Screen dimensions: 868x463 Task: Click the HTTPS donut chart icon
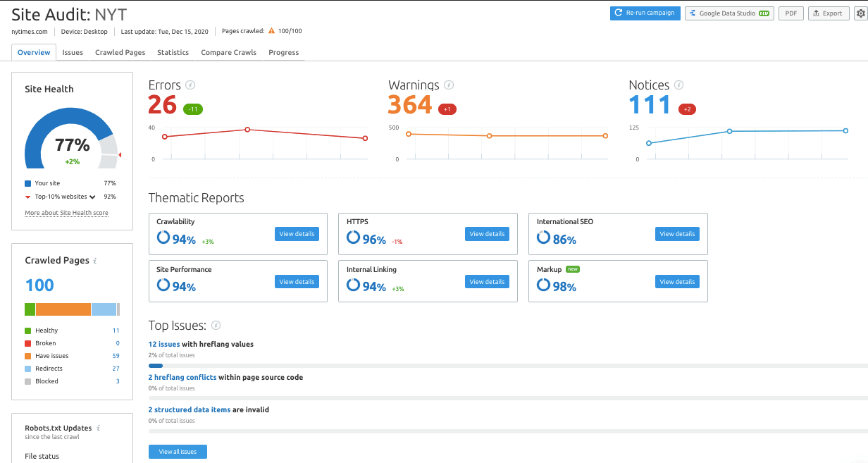click(x=354, y=238)
